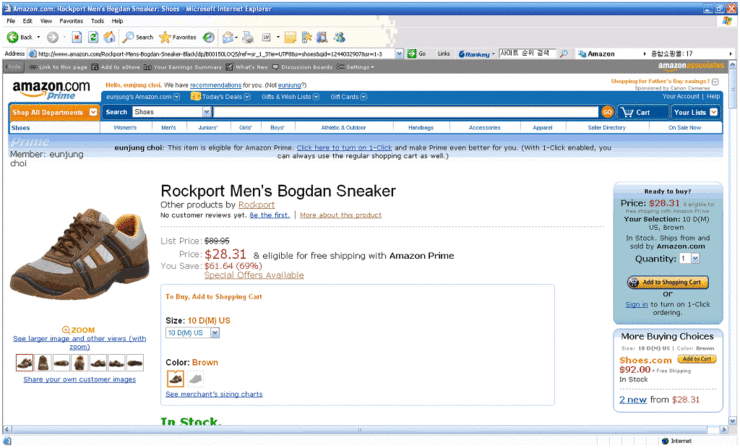Click 'Be the first.' review link
The image size is (740, 448).
[x=269, y=215]
